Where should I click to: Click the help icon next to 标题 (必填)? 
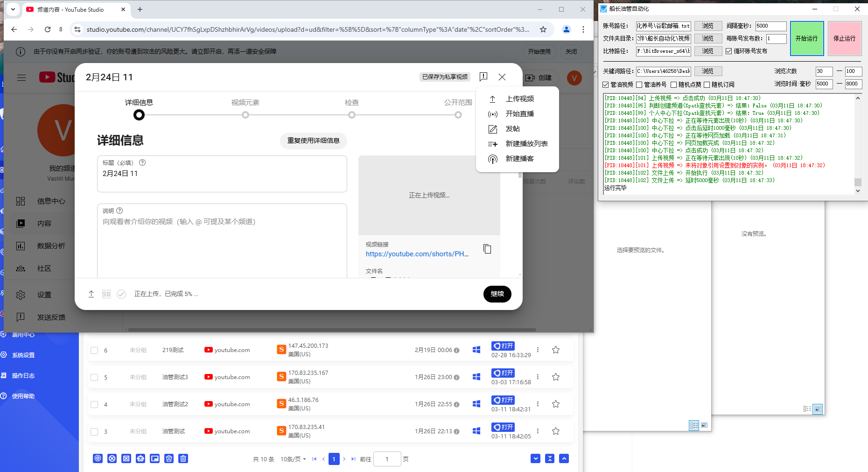pos(142,162)
